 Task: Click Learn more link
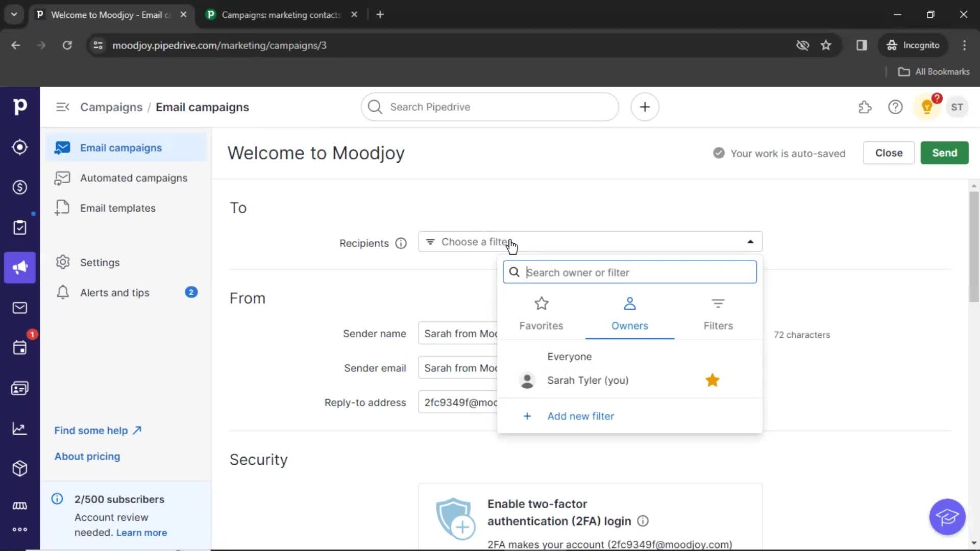[x=141, y=533]
